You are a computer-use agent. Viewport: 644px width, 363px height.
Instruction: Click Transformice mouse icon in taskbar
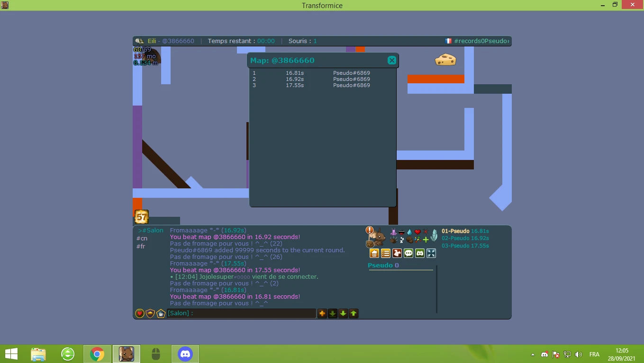click(127, 354)
